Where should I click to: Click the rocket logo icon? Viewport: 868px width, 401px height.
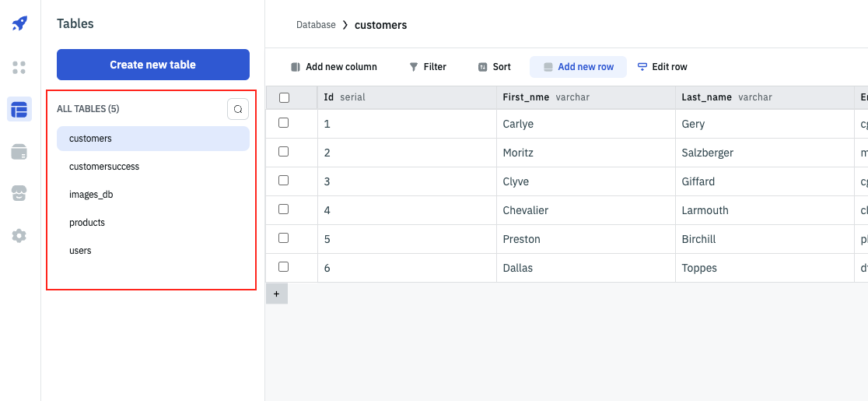pyautogui.click(x=19, y=23)
